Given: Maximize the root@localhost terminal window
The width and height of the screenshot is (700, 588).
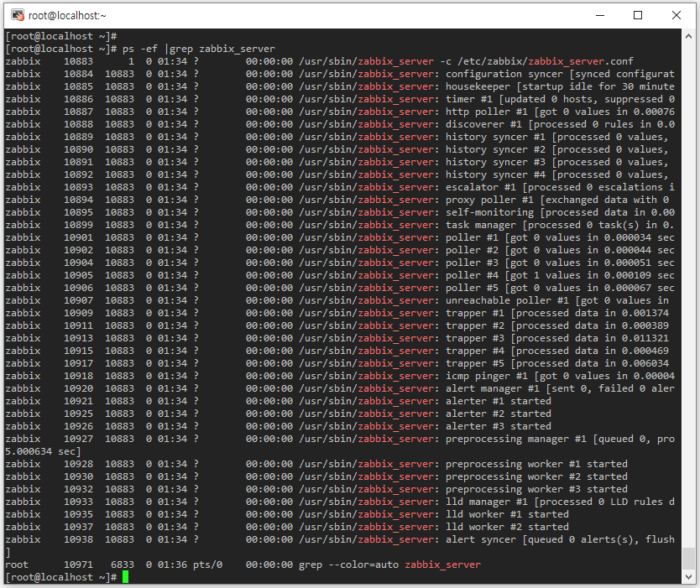Looking at the screenshot, I should point(638,16).
